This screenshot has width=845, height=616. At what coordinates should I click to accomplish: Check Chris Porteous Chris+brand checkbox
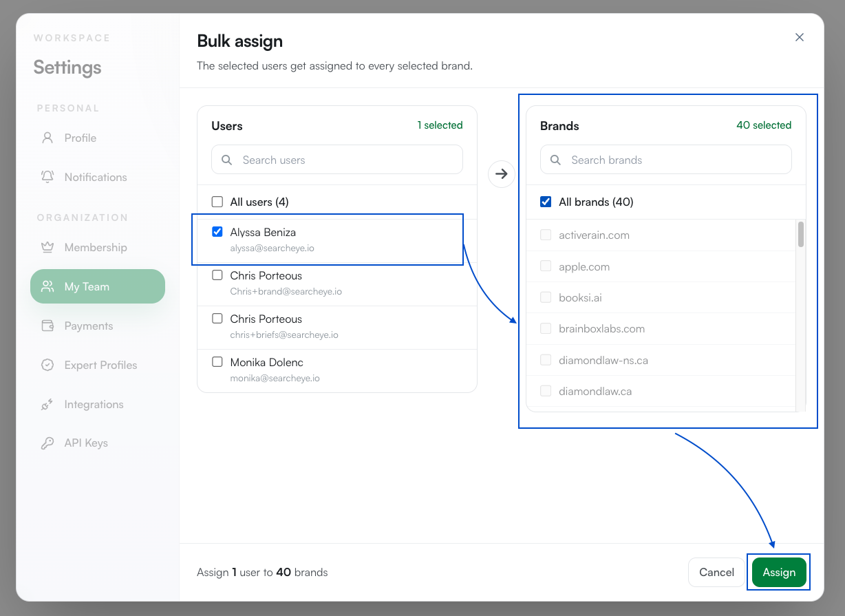pos(217,275)
